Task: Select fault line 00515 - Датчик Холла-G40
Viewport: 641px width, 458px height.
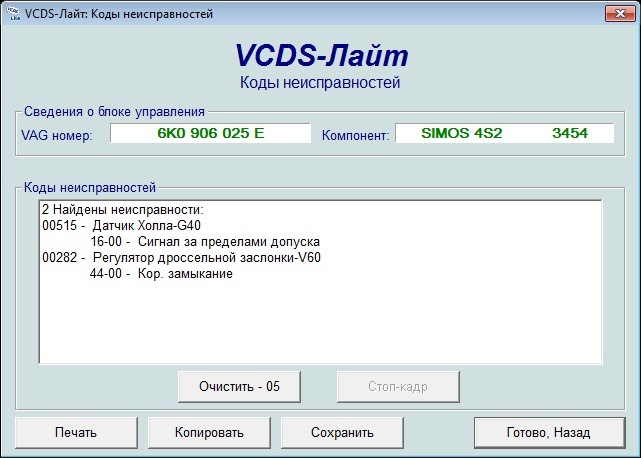Action: click(121, 226)
